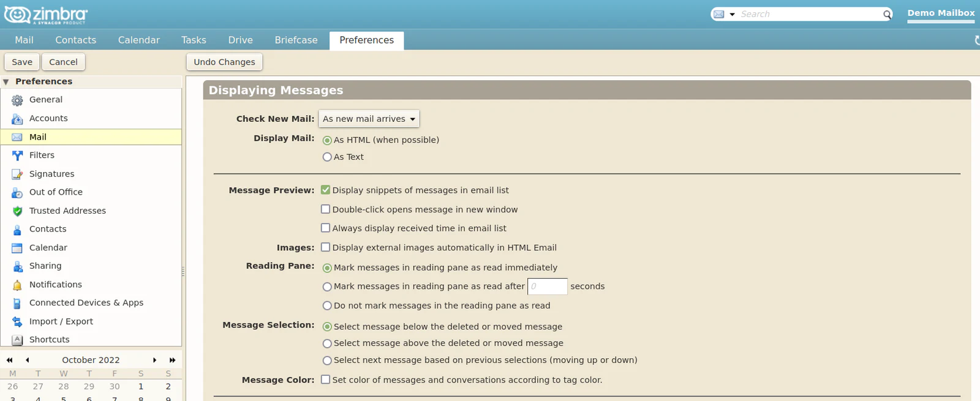Click the Out of Office icon
This screenshot has width=980, height=401.
[x=17, y=192]
